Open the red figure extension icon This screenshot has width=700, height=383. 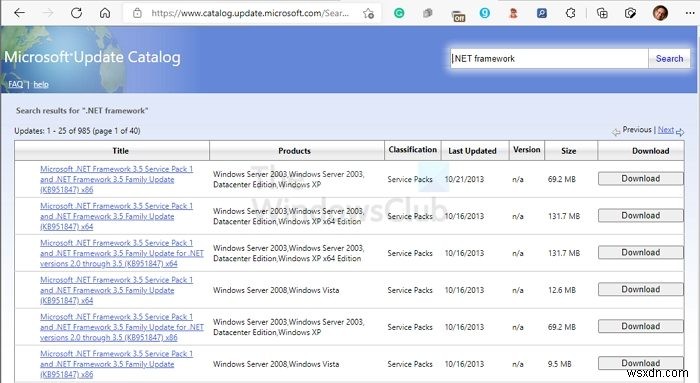coord(513,13)
